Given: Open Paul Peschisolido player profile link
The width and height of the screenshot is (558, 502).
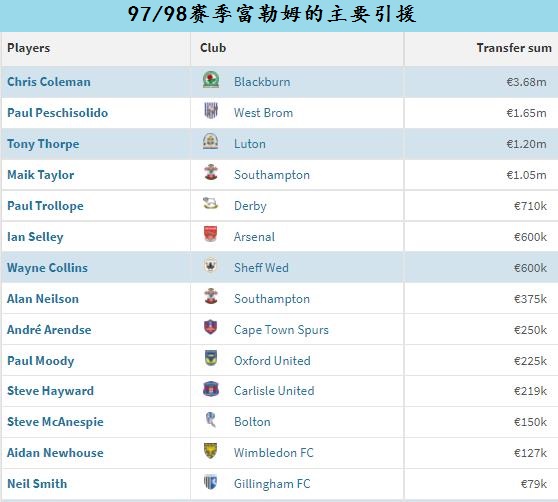Looking at the screenshot, I should (58, 113).
